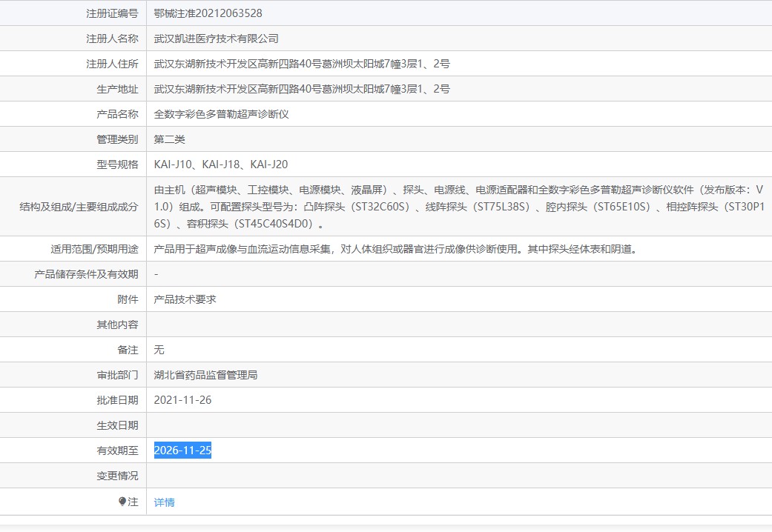Click the 生效日期 label
Image resolution: width=772 pixels, height=532 pixels.
[118, 425]
